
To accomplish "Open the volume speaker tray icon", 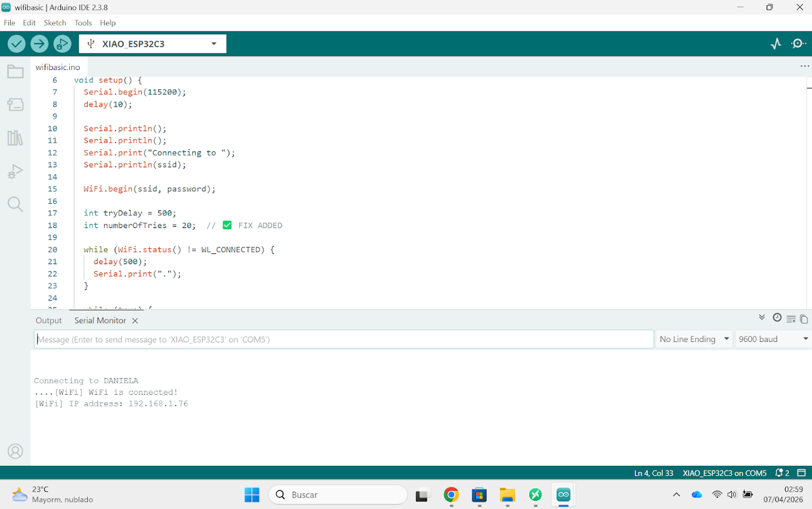I will pos(732,494).
